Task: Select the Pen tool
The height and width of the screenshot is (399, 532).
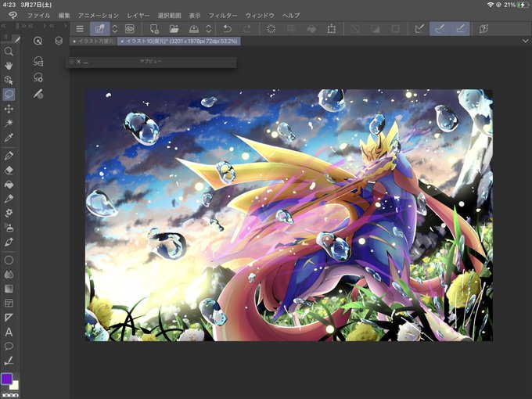Action: click(9, 156)
